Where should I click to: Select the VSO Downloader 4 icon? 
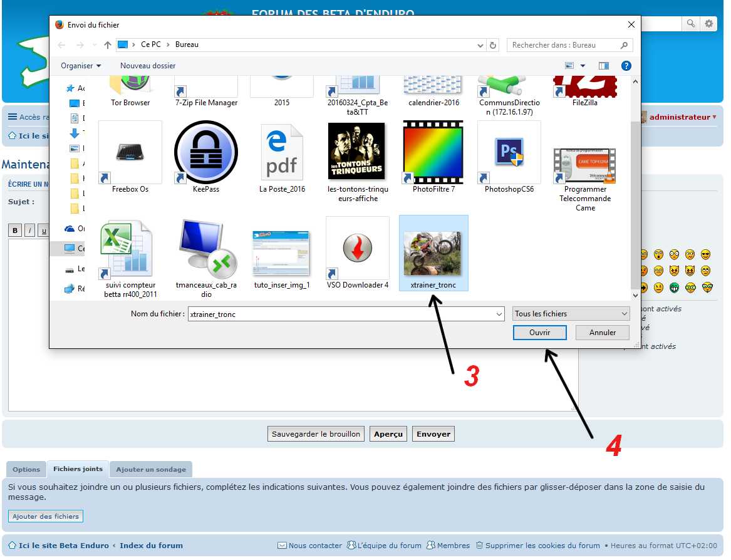click(x=358, y=249)
